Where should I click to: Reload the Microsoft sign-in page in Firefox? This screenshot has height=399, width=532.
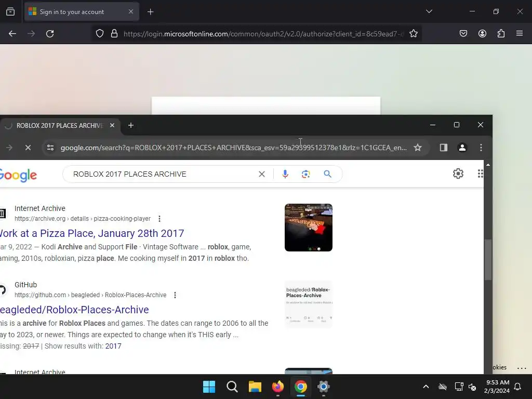50,34
